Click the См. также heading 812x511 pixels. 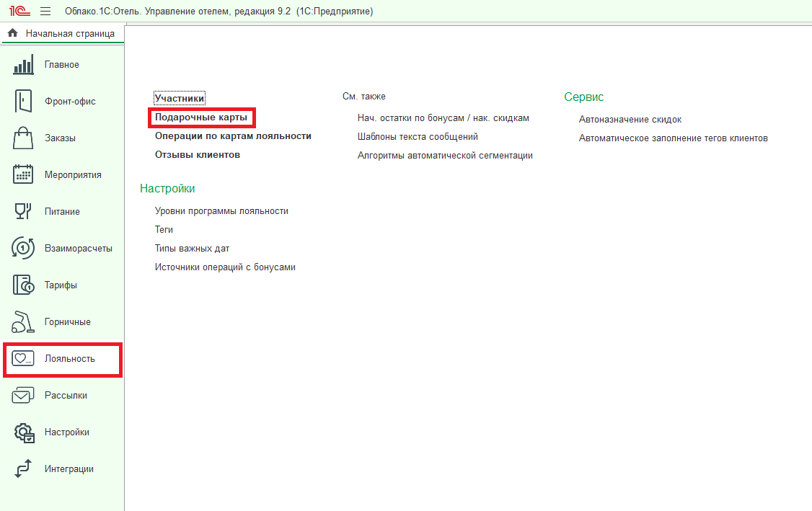[364, 97]
